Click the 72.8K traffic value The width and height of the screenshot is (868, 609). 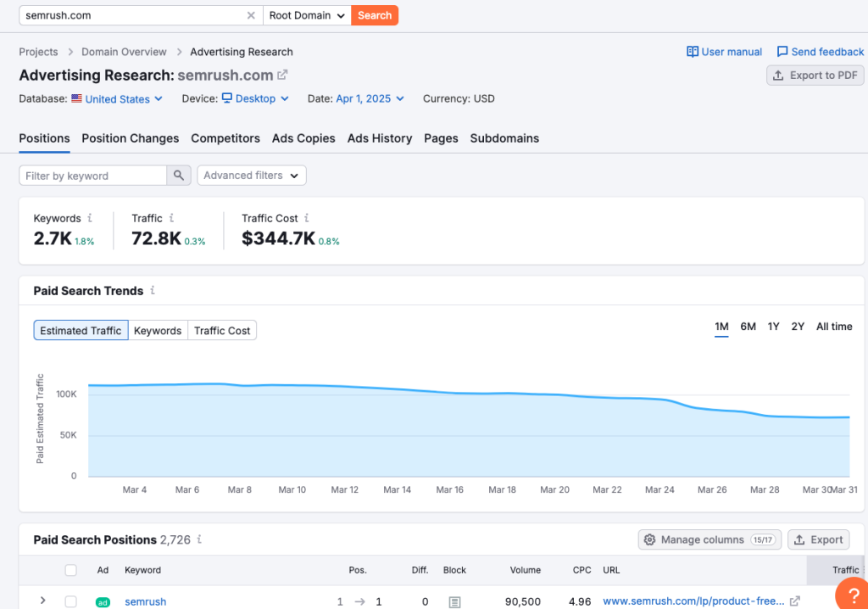click(156, 238)
